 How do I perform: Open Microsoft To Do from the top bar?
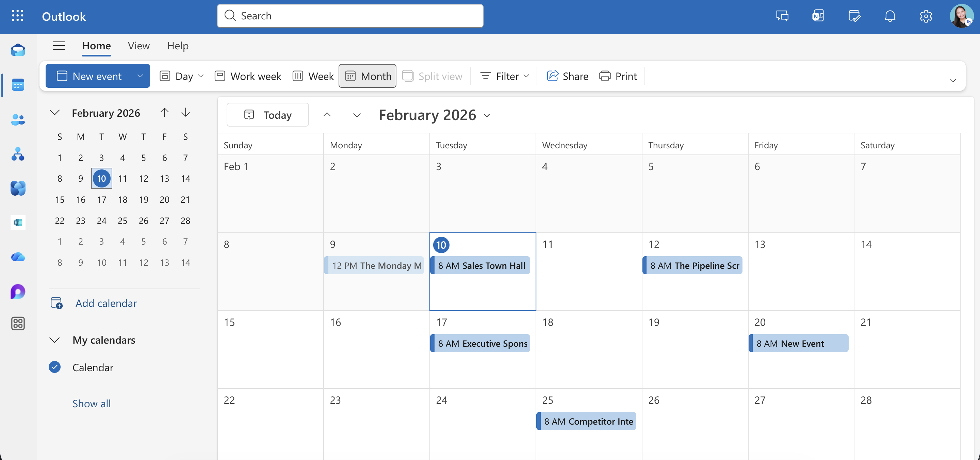[x=854, y=16]
